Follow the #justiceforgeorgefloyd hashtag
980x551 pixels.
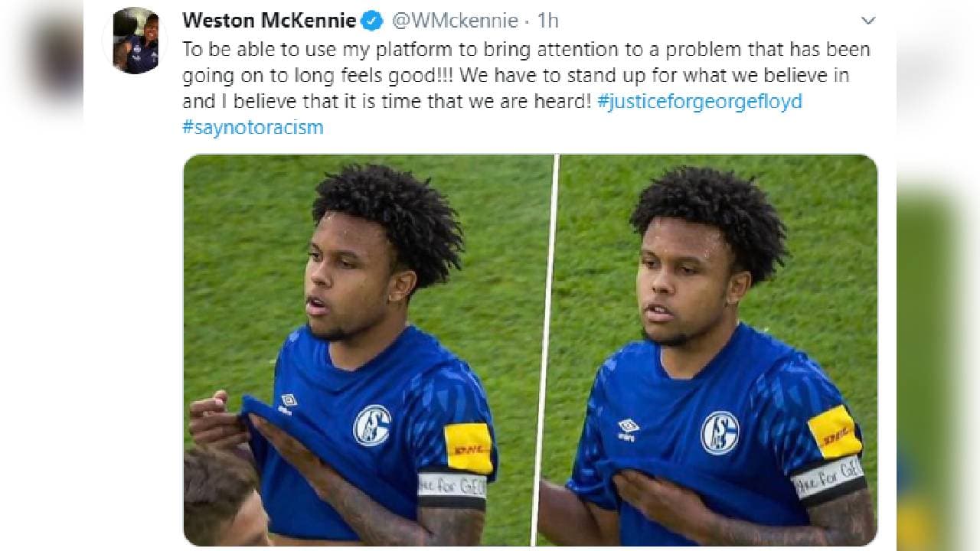tap(698, 102)
